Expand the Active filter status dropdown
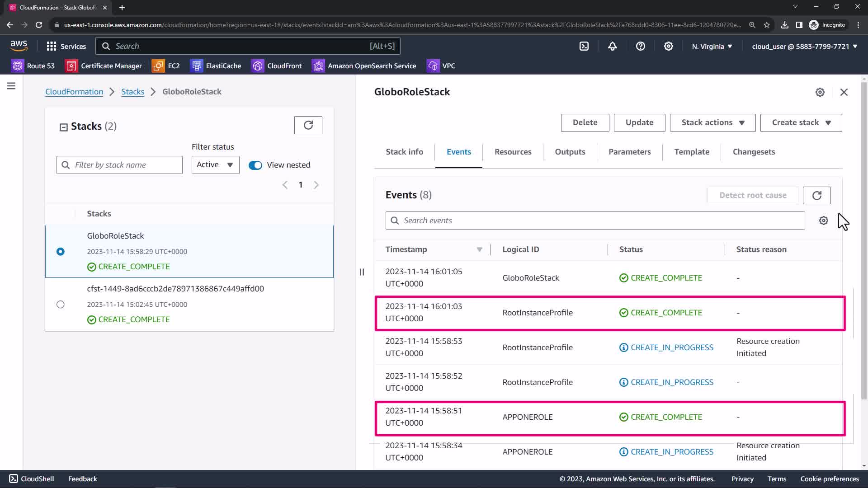The width and height of the screenshot is (868, 488). pyautogui.click(x=215, y=165)
